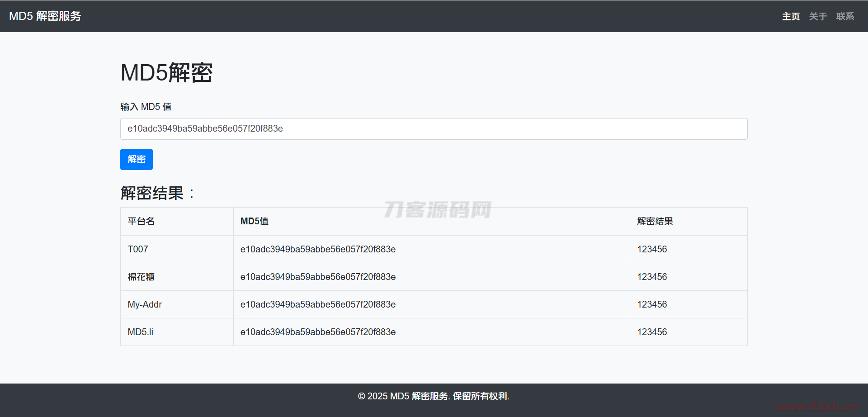Click the 解密结果 section heading

pos(157,193)
